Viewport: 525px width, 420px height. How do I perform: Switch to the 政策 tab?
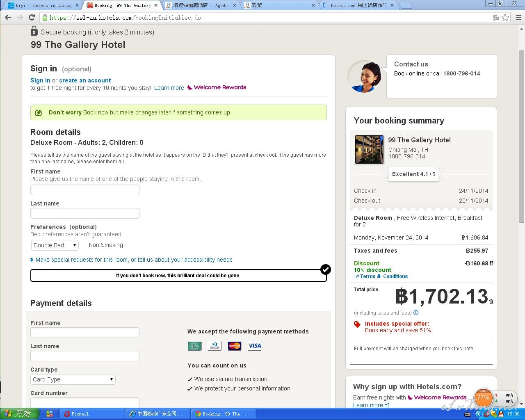279,5
